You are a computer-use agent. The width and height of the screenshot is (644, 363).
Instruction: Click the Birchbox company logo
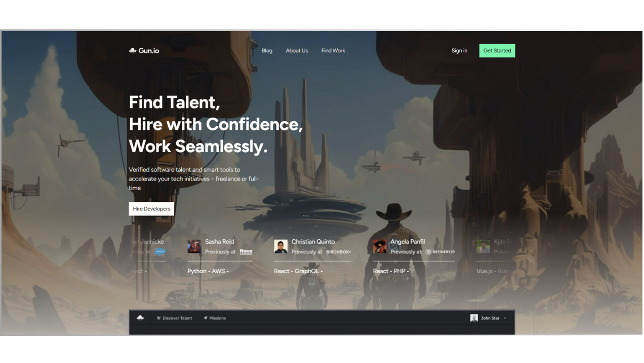[338, 252]
